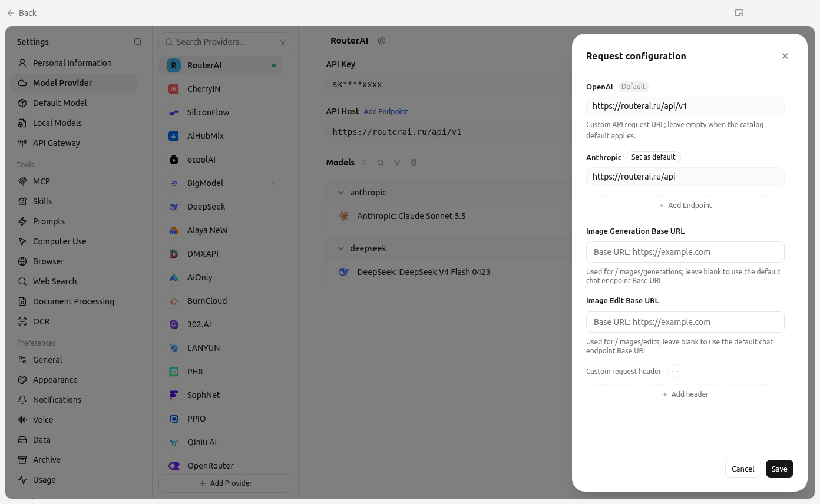Click the API Key field
The width and height of the screenshot is (820, 504).
pos(449,84)
